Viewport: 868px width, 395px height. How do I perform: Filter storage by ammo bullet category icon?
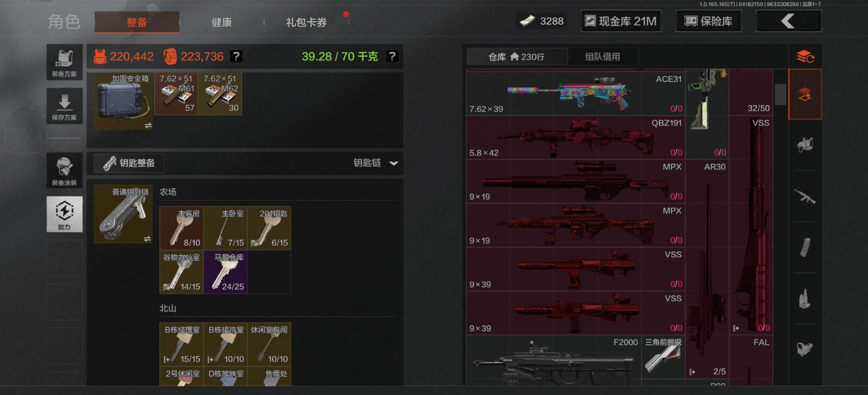805,299
